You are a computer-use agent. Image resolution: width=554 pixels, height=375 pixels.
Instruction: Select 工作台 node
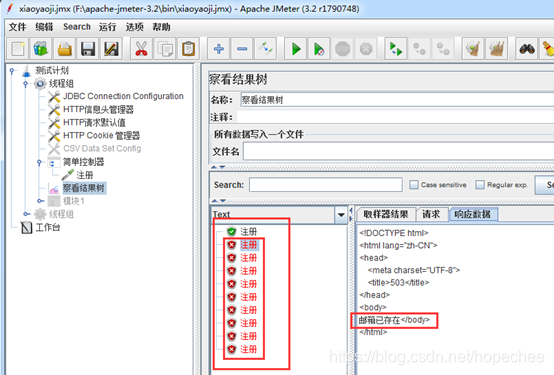click(48, 227)
